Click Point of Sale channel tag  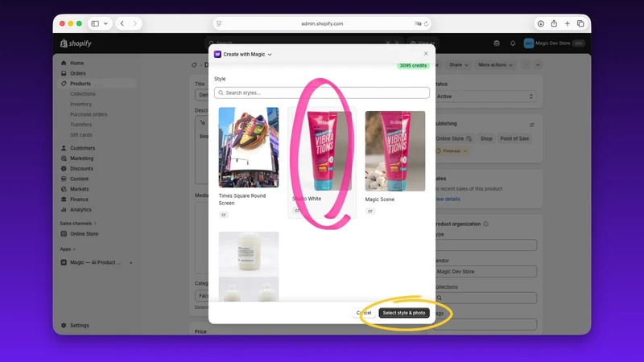[514, 138]
